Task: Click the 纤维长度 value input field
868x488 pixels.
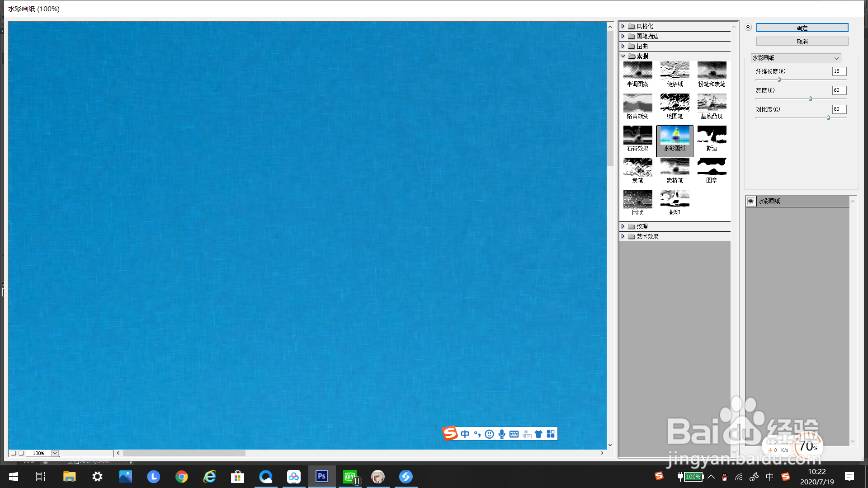Action: click(839, 71)
